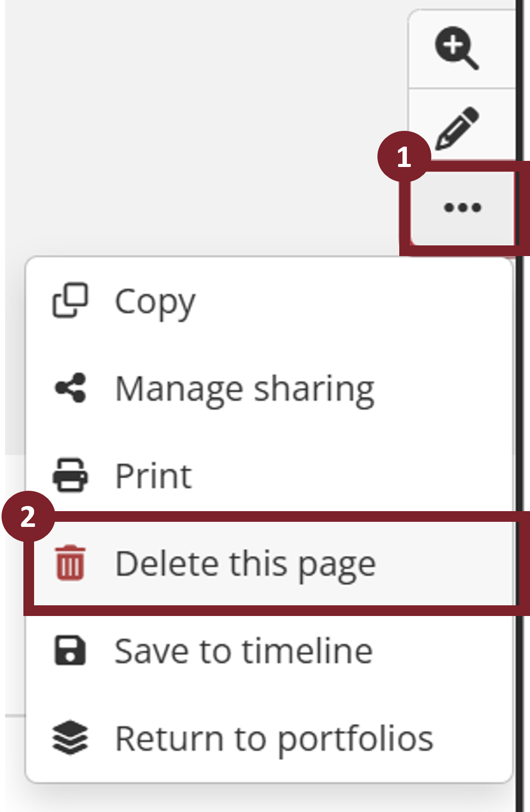Click the red trash can icon
530x812 pixels.
70,563
